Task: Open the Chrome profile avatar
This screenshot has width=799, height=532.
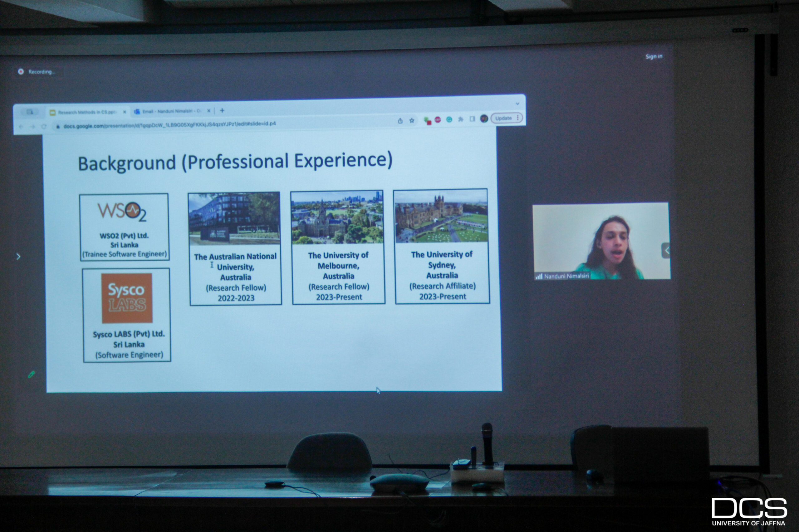Action: point(484,118)
